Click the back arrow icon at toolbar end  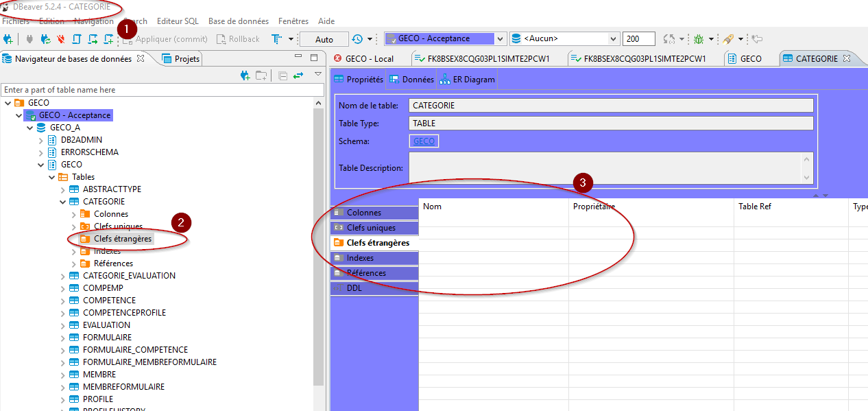tap(757, 39)
